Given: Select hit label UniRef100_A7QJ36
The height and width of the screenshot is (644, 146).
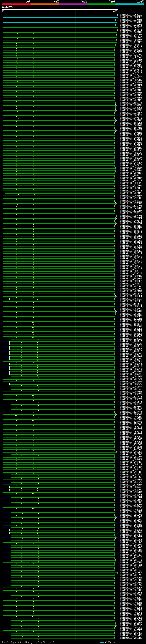Looking at the screenshot, I should coord(131,63).
